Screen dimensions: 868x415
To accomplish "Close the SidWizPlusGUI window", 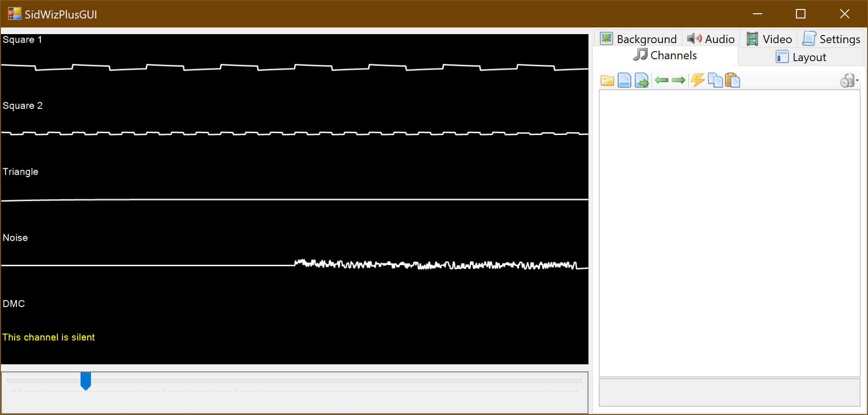I will (844, 14).
